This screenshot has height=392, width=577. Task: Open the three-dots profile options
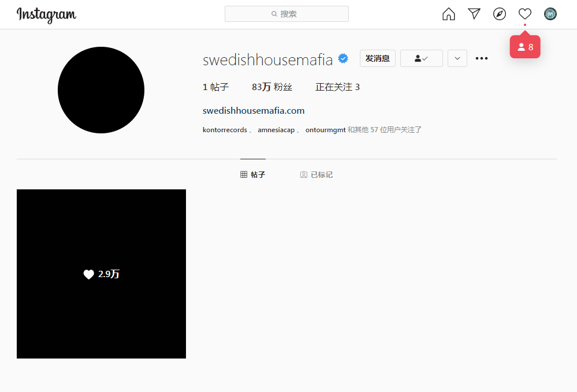click(482, 58)
